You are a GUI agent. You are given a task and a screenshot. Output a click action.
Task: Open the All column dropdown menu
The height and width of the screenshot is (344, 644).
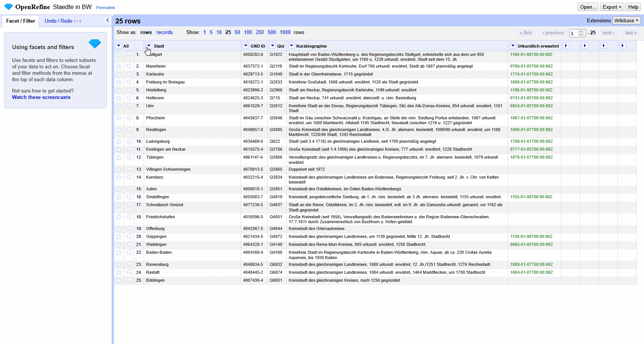tap(118, 45)
